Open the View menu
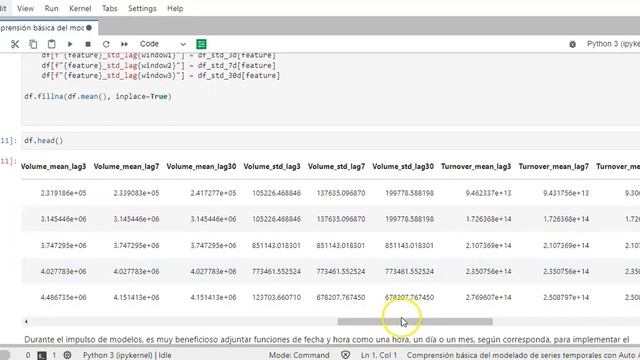 click(25, 9)
